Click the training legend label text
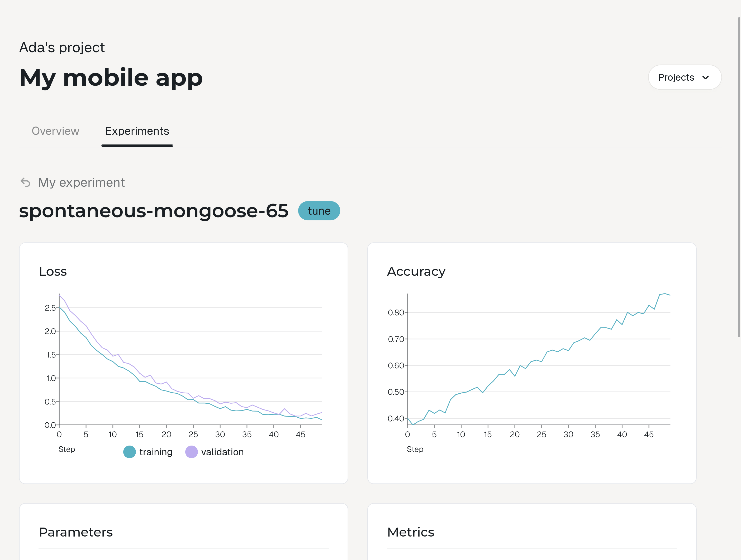 tap(156, 452)
